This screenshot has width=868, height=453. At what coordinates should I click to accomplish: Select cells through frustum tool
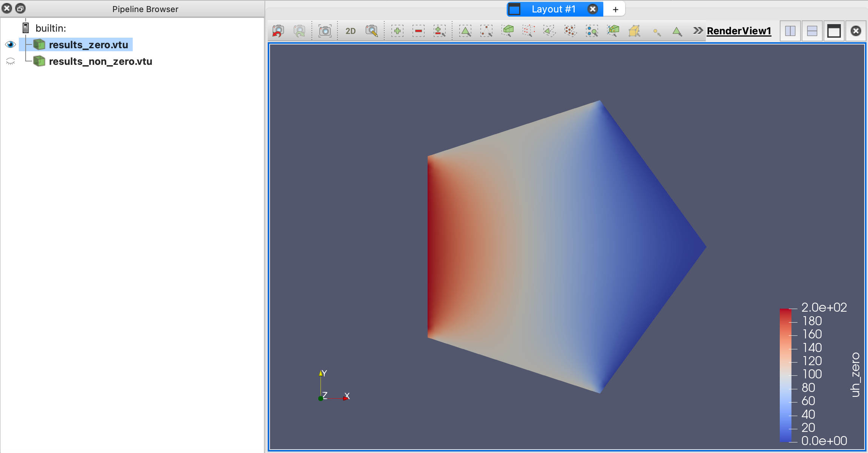pos(508,31)
